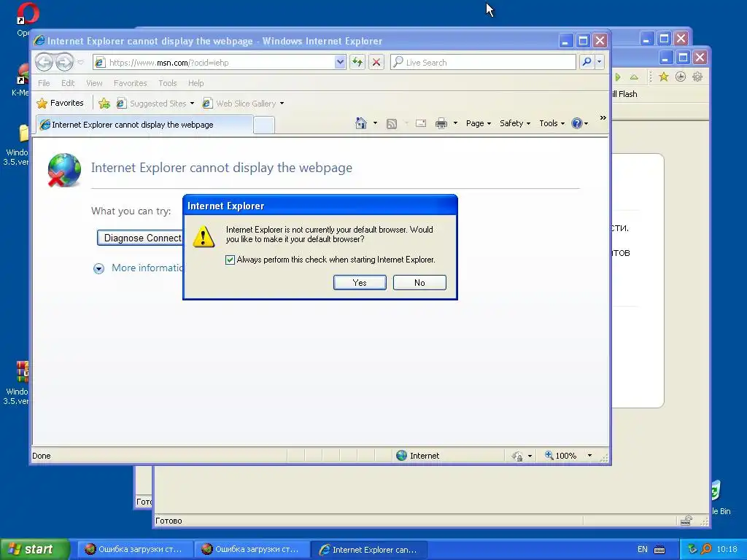Click No in the default browser dialog

(419, 282)
